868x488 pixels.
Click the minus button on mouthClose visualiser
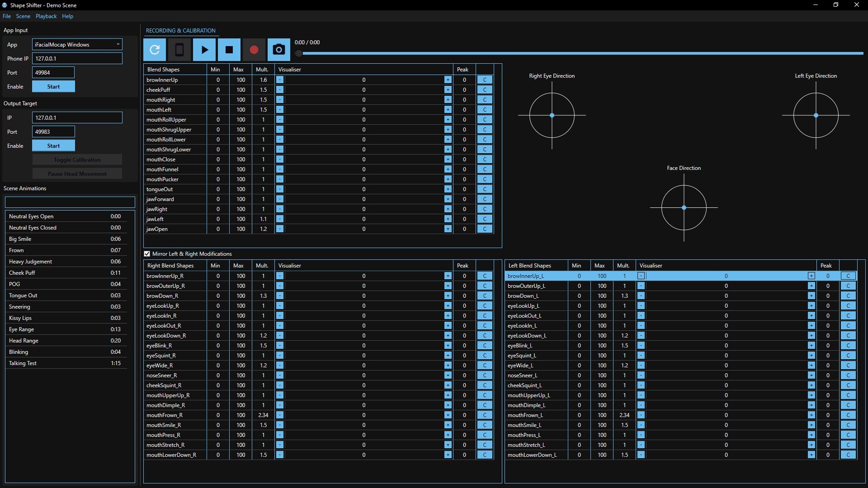280,159
